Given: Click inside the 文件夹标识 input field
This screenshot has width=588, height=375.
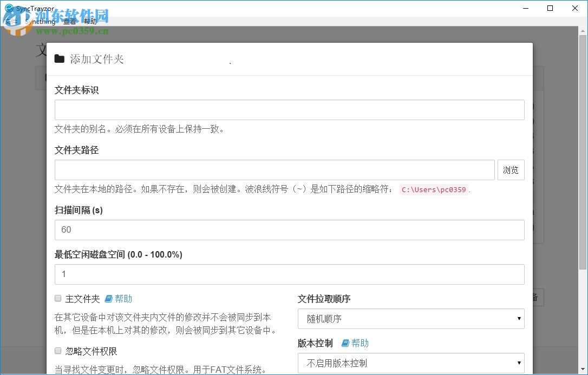Looking at the screenshot, I should (x=290, y=109).
